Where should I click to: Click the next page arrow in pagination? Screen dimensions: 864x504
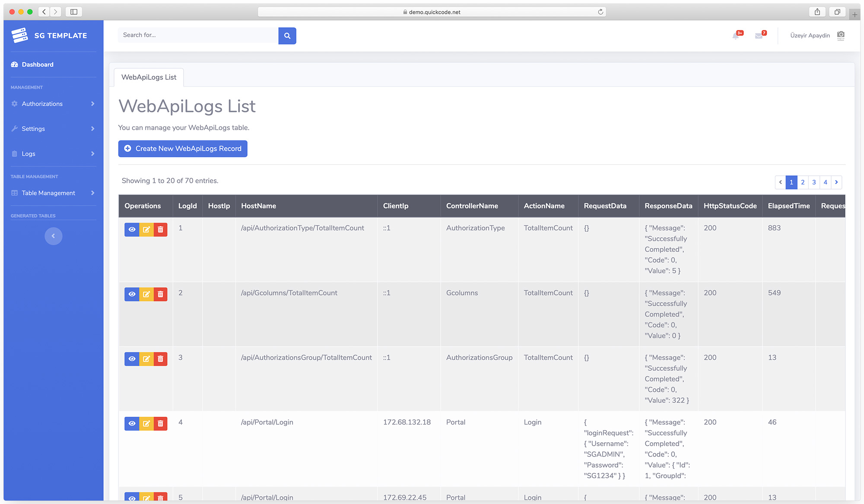click(836, 182)
